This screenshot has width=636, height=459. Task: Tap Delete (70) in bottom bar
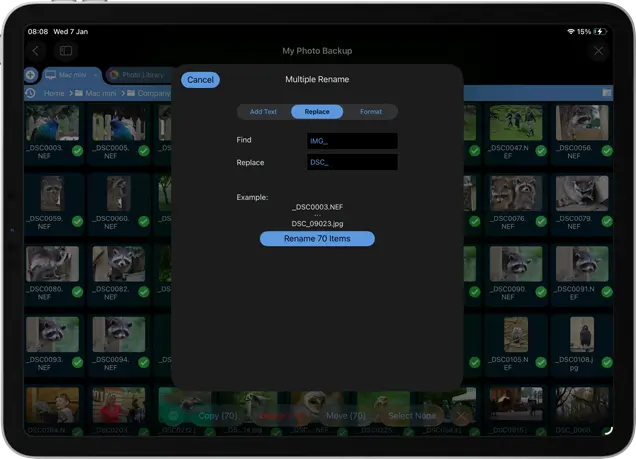coord(282,416)
